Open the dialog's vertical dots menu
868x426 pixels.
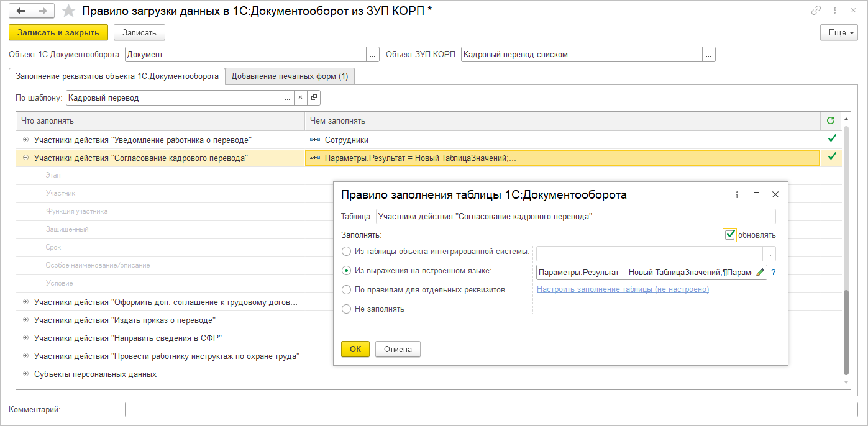click(737, 194)
